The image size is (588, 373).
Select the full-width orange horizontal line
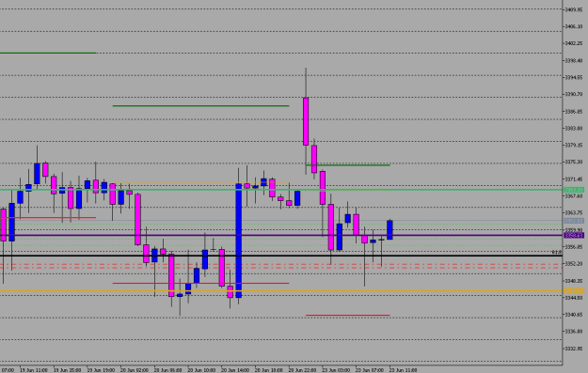pos(281,291)
